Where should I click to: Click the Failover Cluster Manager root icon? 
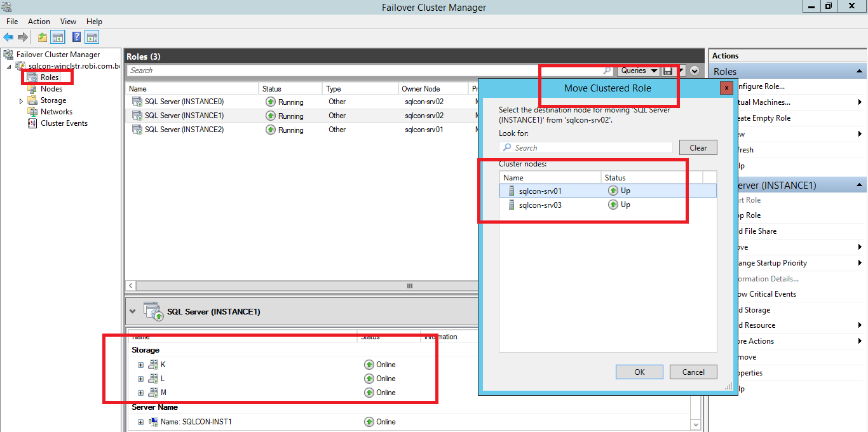pyautogui.click(x=8, y=55)
